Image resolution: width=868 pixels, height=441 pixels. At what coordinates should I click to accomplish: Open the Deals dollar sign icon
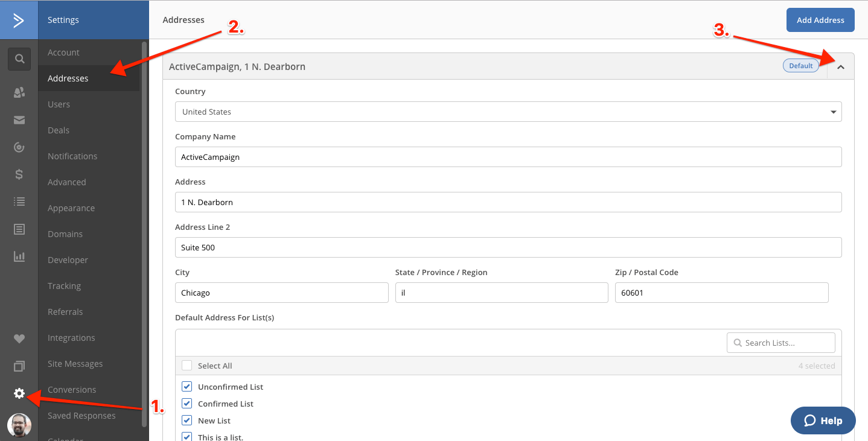pyautogui.click(x=19, y=174)
